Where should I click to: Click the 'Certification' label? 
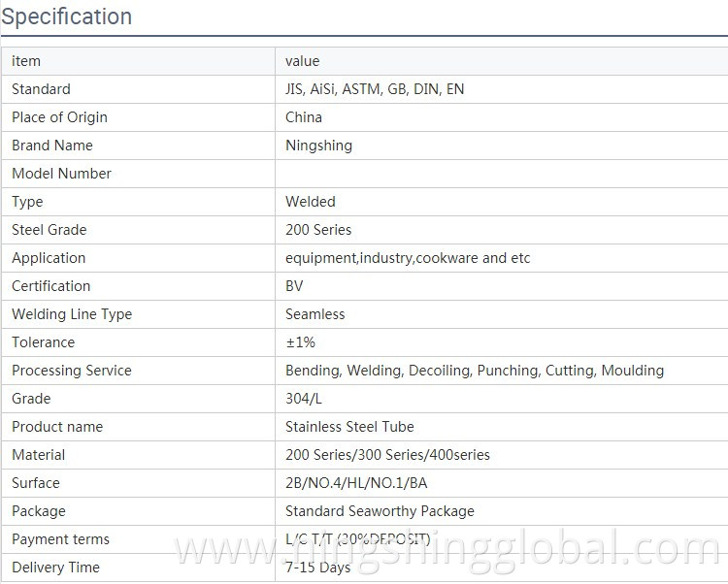[x=51, y=286]
